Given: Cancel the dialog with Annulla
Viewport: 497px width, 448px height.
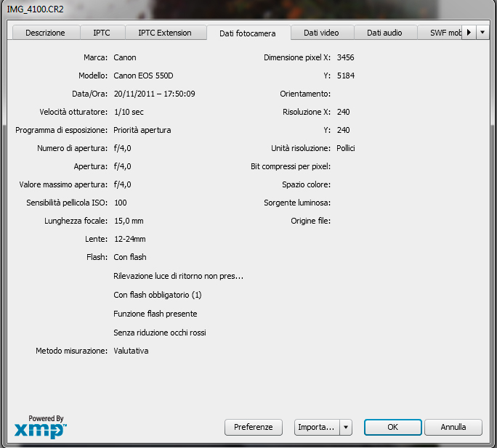Looking at the screenshot, I should click(x=453, y=427).
